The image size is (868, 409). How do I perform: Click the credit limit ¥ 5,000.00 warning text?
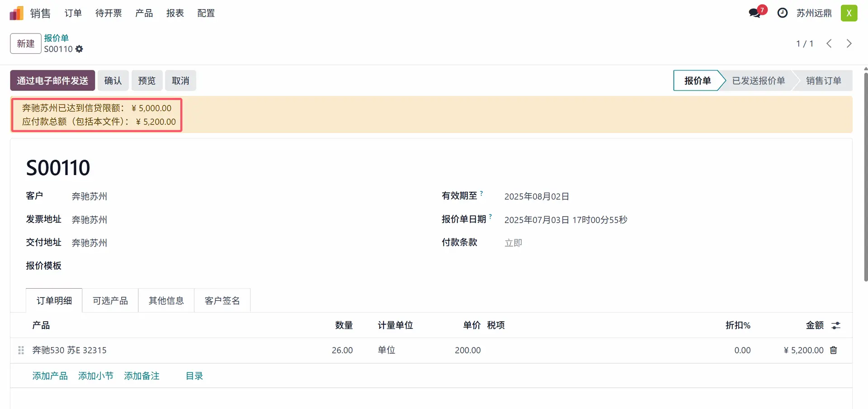(97, 108)
